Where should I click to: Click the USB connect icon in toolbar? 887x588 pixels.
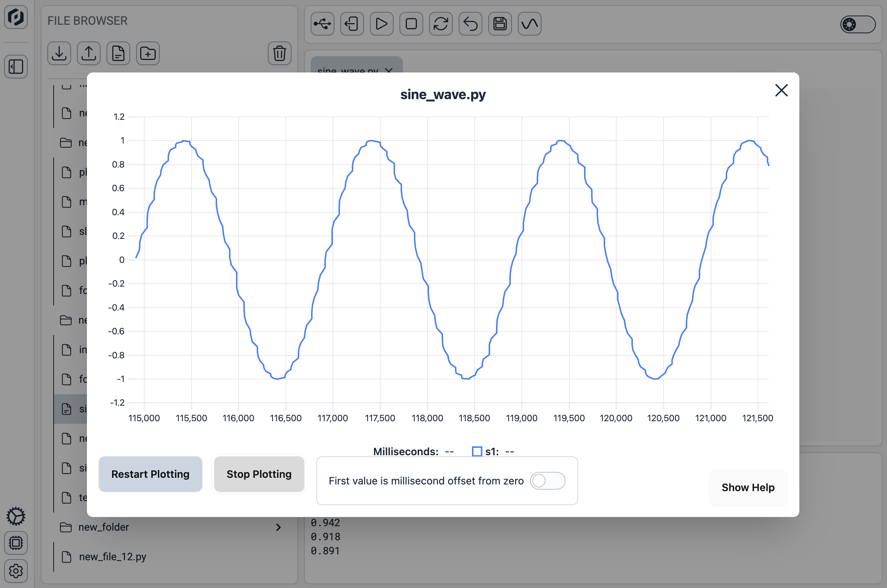322,24
